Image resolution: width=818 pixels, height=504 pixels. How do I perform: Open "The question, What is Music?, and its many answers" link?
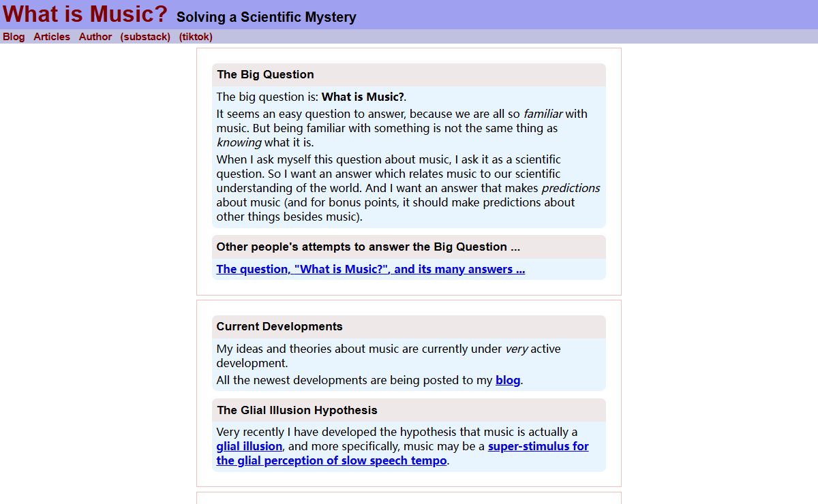point(371,269)
